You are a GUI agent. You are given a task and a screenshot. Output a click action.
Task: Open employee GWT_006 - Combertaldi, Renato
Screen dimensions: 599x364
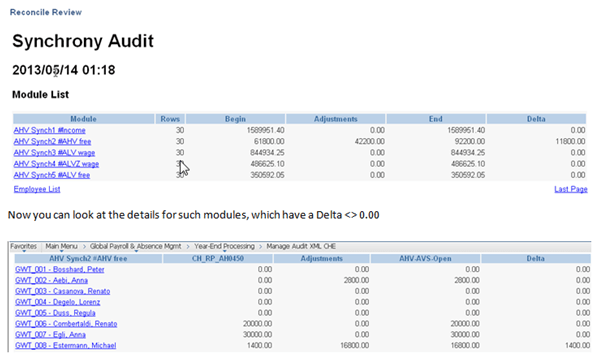66,324
